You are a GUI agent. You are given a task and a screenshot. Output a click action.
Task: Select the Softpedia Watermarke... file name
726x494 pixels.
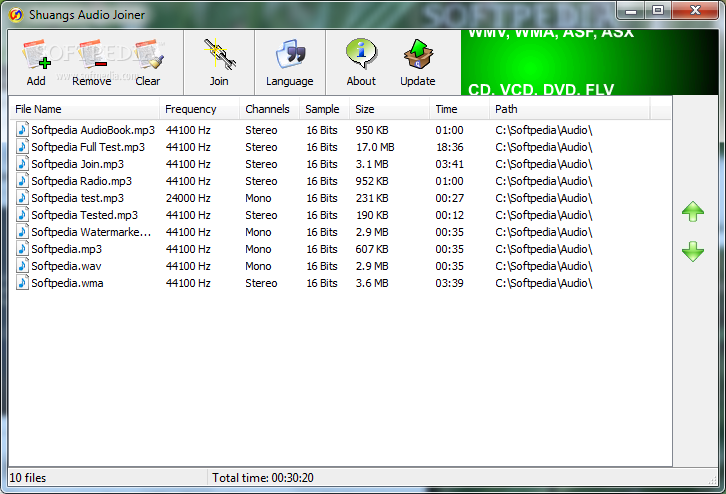tap(91, 232)
